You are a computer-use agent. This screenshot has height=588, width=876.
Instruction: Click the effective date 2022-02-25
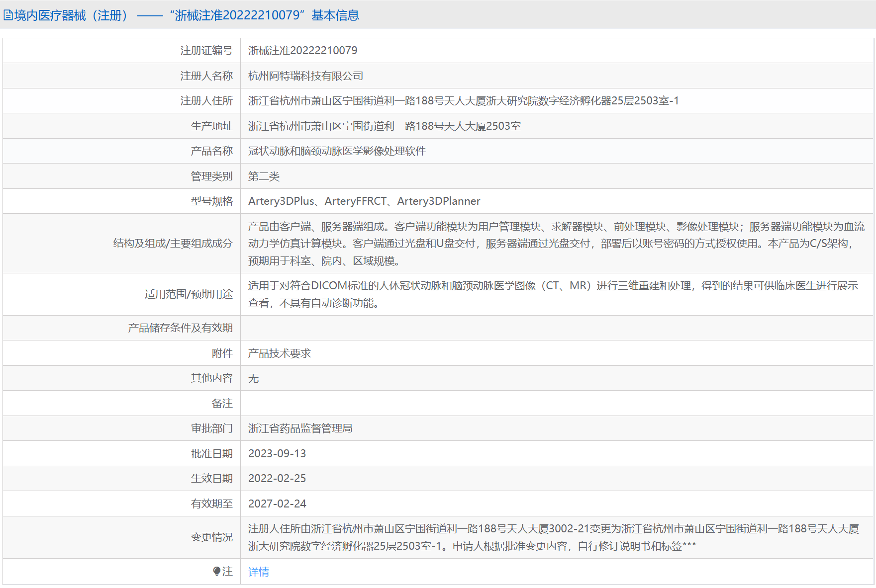pos(277,479)
